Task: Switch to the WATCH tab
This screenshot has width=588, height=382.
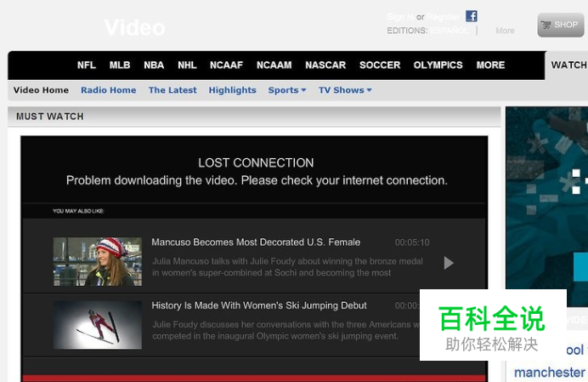Action: coord(568,65)
